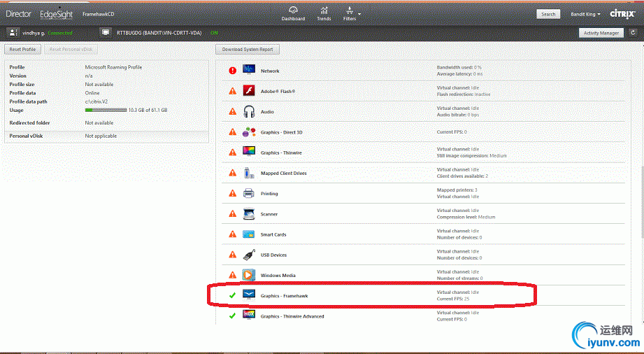The height and width of the screenshot is (354, 644).
Task: Click the warning icon for USB Devices
Action: pyautogui.click(x=232, y=255)
